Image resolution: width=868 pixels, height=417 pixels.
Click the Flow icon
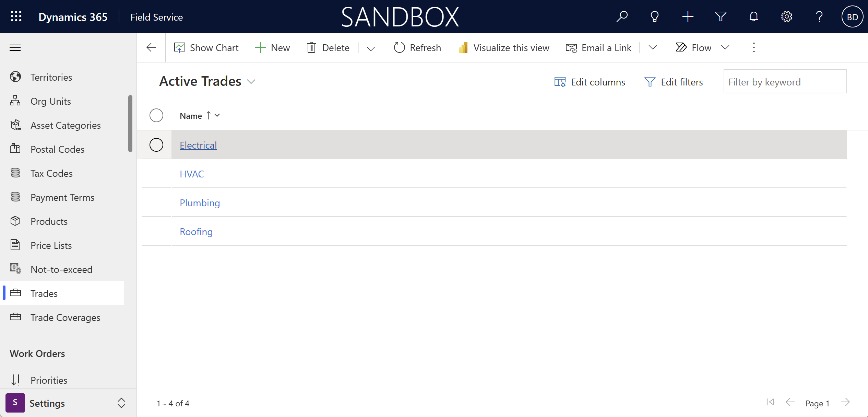click(681, 47)
